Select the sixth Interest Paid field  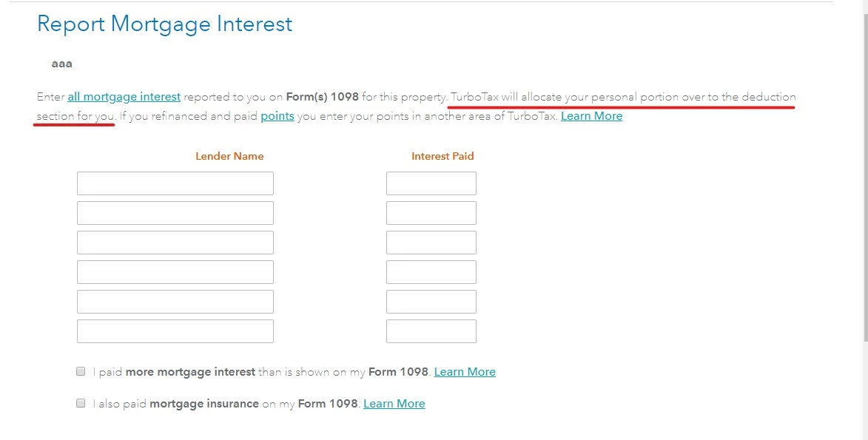point(431,331)
